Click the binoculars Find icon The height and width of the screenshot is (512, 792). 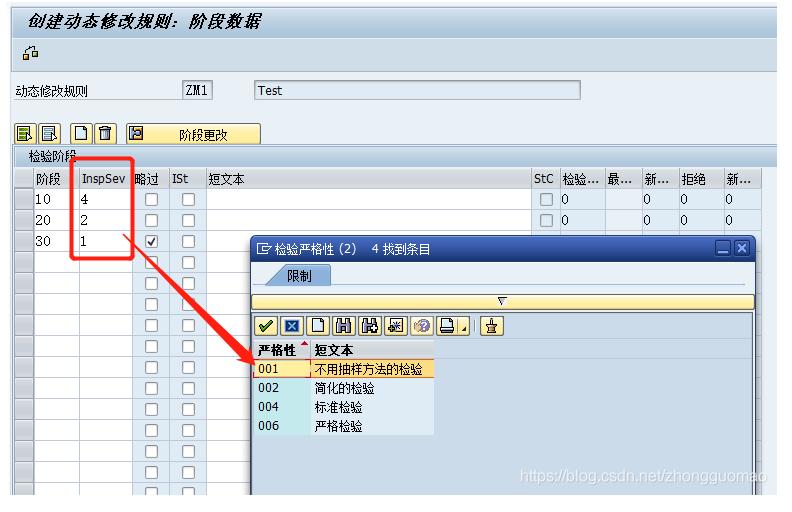pyautogui.click(x=343, y=326)
